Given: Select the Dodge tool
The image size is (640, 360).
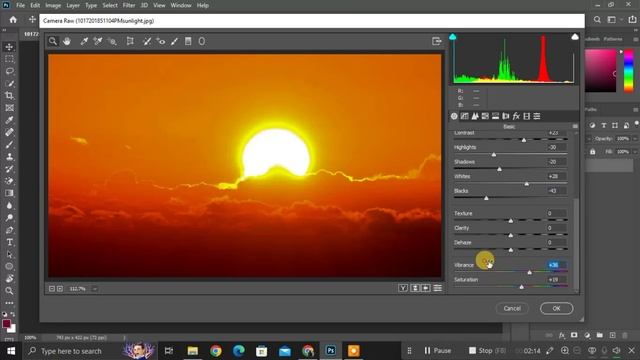Looking at the screenshot, I should click(x=9, y=218).
